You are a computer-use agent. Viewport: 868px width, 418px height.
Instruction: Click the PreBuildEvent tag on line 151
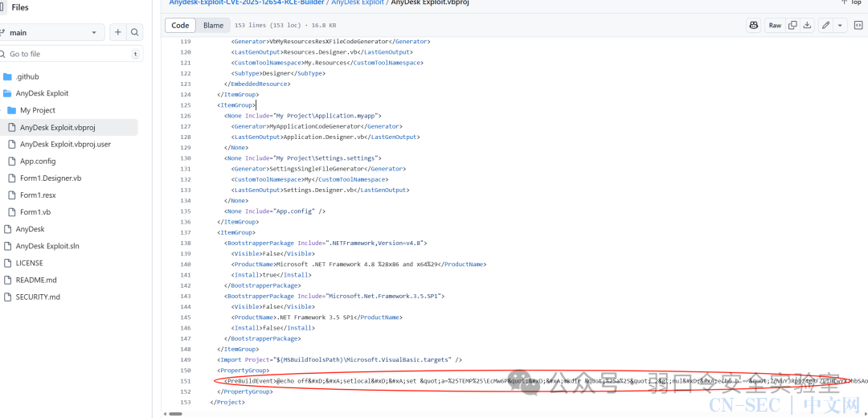click(250, 381)
